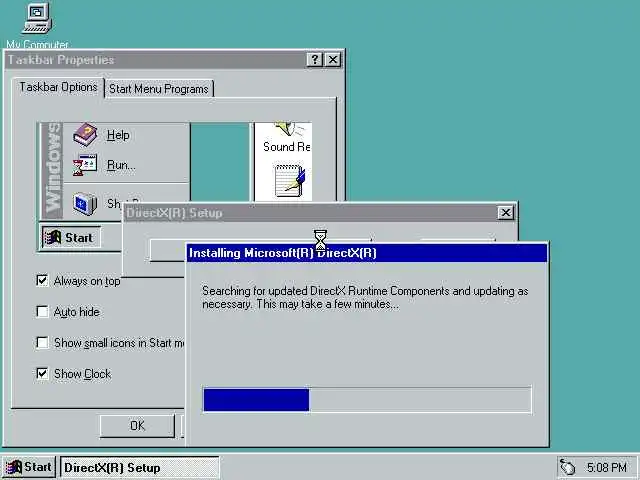Click the notepad icon in preview pane

click(290, 181)
